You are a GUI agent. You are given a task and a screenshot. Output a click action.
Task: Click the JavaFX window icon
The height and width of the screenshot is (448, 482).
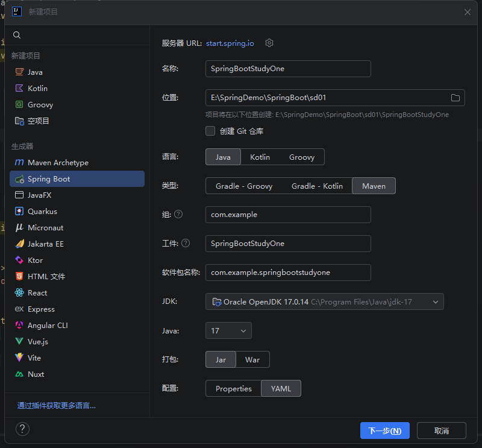coord(19,195)
